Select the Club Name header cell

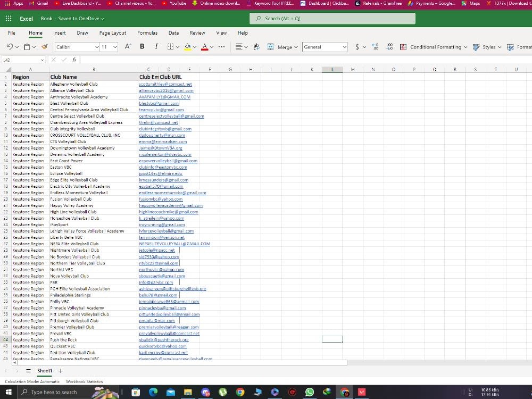94,77
